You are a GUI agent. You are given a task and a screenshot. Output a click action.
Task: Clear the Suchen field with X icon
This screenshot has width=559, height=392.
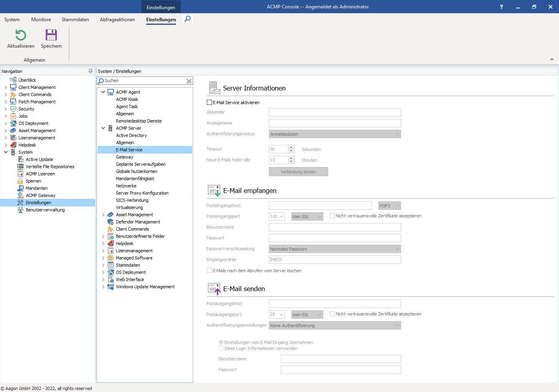tap(189, 81)
